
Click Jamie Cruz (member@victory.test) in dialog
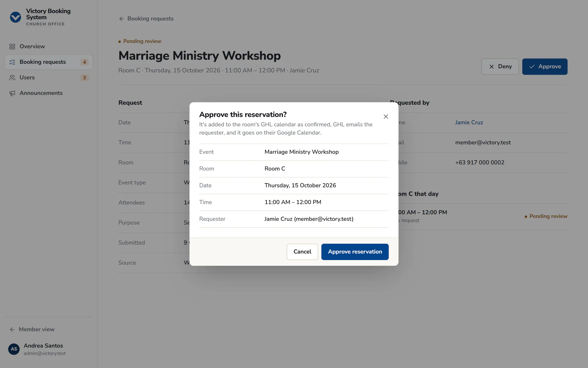[309, 219]
